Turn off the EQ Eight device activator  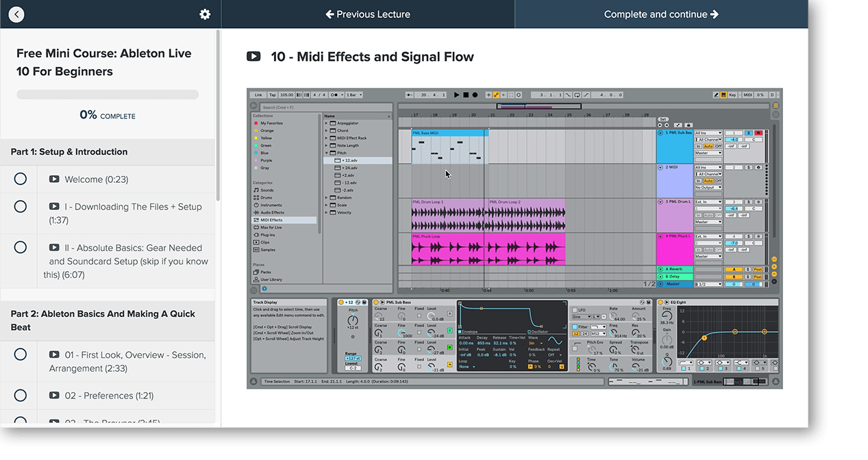[x=661, y=302]
